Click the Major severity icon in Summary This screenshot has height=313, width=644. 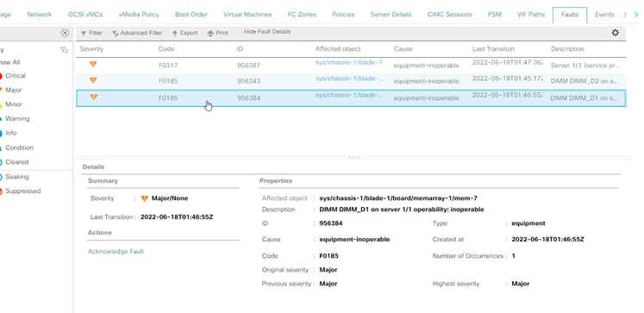(144, 198)
